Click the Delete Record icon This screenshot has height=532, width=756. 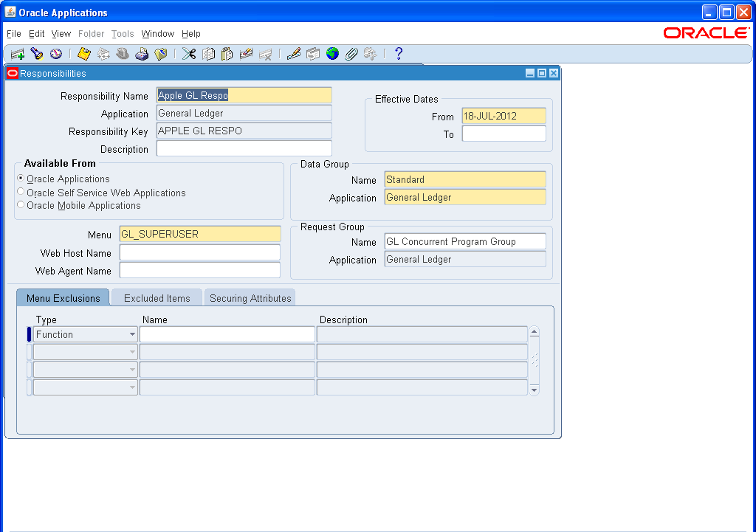point(265,53)
